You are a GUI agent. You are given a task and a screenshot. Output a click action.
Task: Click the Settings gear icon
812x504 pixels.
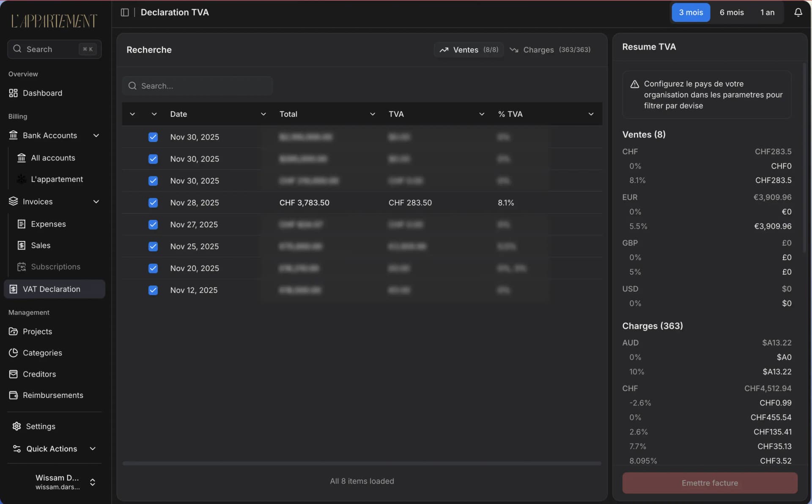16,426
